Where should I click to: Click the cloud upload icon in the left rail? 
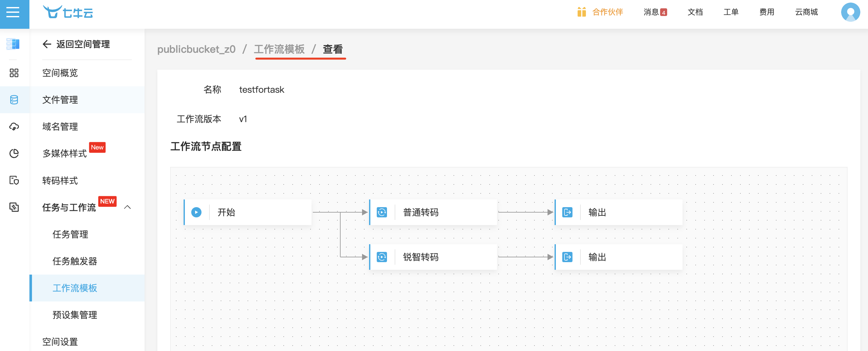point(14,127)
